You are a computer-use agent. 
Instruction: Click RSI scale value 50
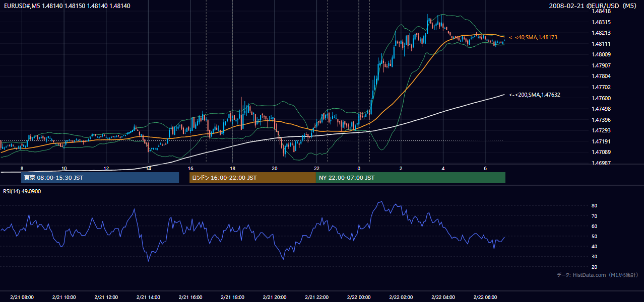tap(595, 236)
